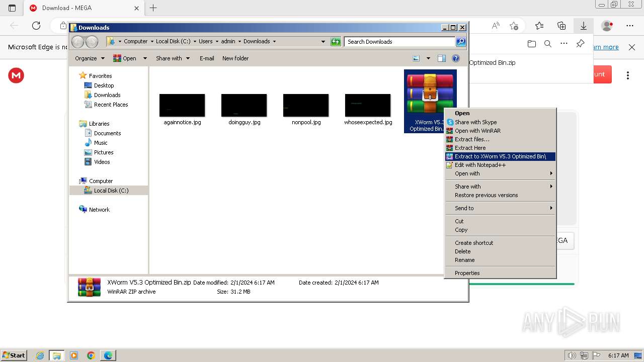Open a new tab in Edge

click(x=153, y=8)
